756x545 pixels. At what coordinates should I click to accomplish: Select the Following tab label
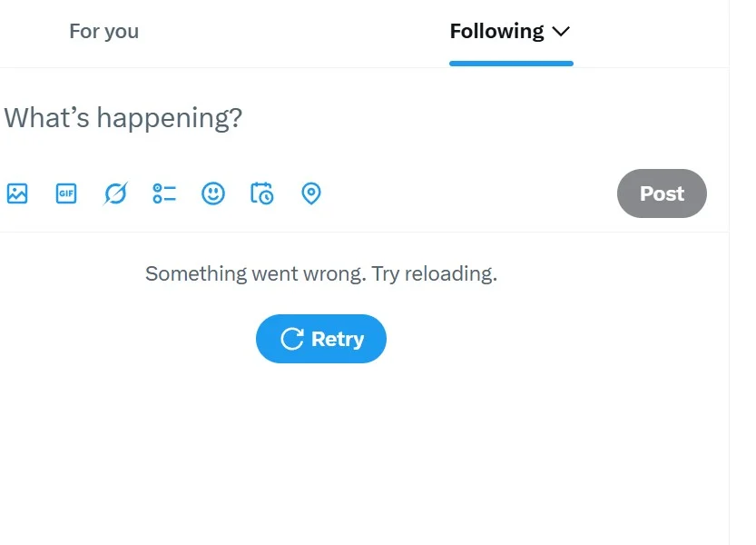coord(496,32)
